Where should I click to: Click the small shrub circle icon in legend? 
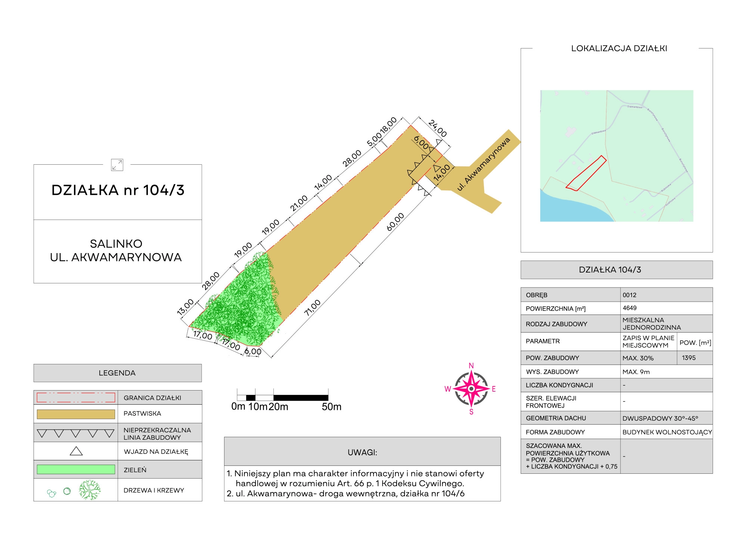pyautogui.click(x=67, y=491)
